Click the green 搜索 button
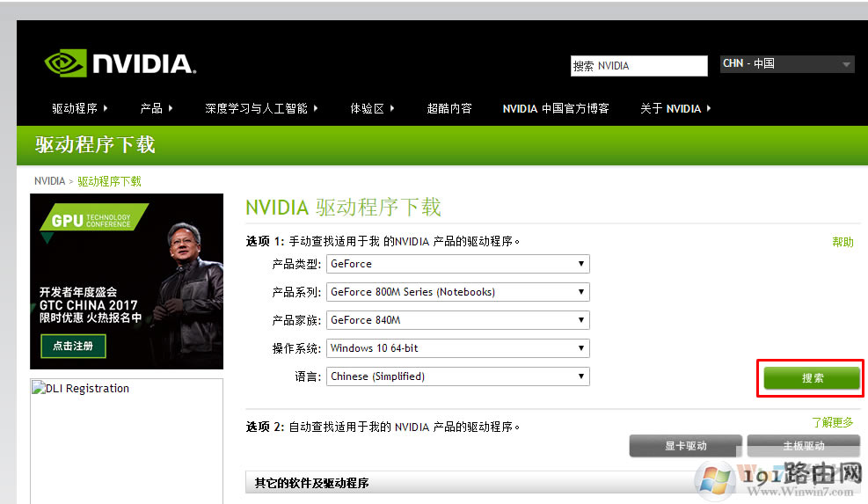The width and height of the screenshot is (868, 504). pyautogui.click(x=812, y=378)
